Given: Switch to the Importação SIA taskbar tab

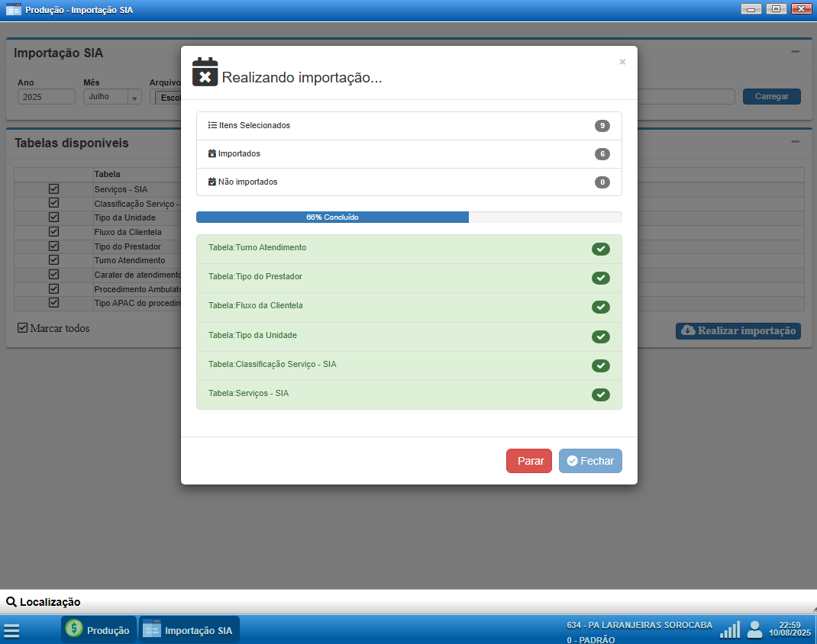Looking at the screenshot, I should (x=189, y=630).
